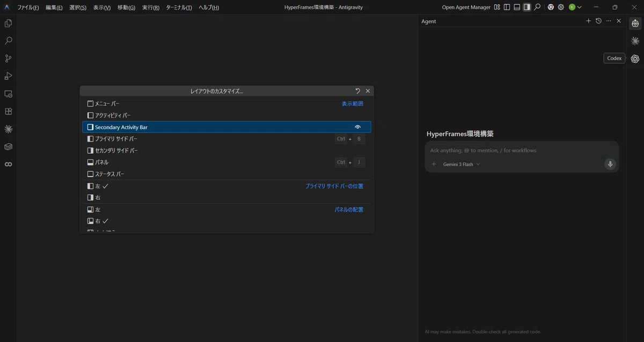Open the Remote Explorer view
644x342 pixels.
pyautogui.click(x=8, y=94)
